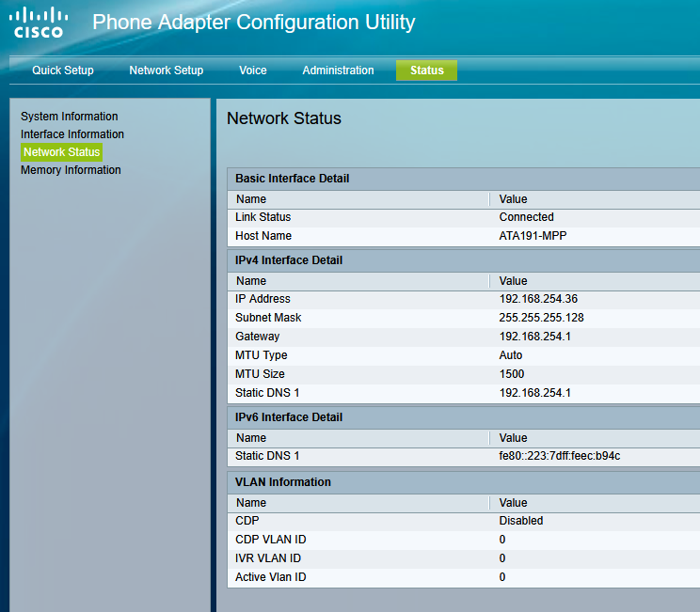Open the Quick Setup tab
Image resolution: width=700 pixels, height=612 pixels.
pyautogui.click(x=63, y=71)
